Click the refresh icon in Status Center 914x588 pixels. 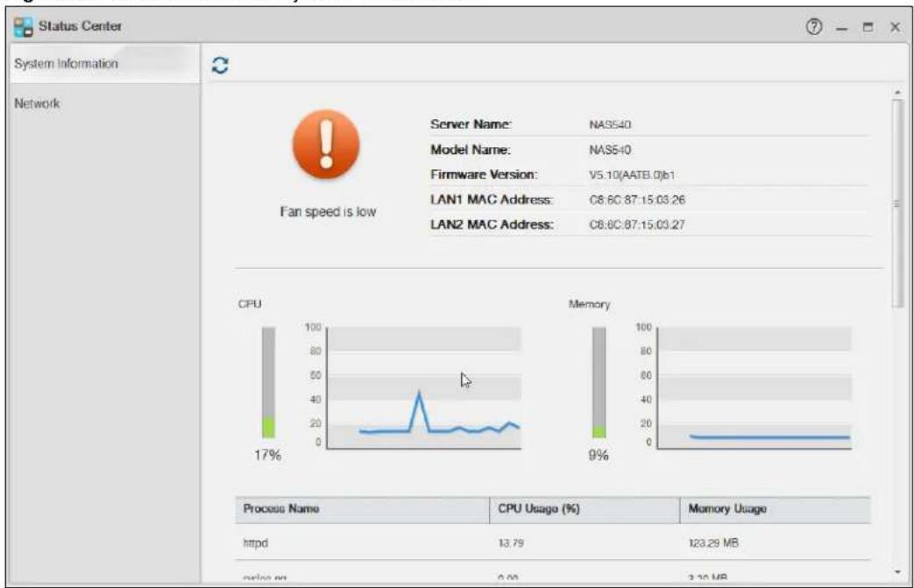[x=220, y=65]
